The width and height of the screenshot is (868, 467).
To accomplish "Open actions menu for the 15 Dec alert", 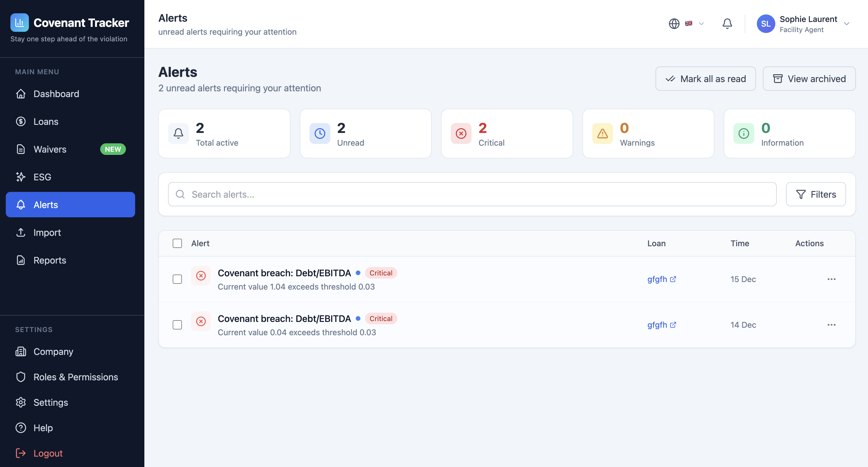I will coord(831,279).
